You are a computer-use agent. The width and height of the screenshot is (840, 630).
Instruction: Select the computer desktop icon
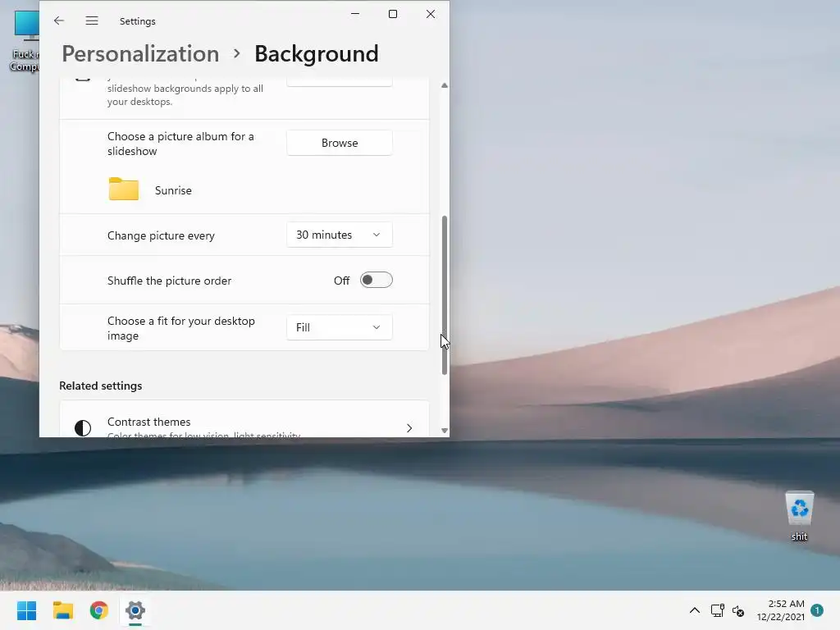[25, 40]
